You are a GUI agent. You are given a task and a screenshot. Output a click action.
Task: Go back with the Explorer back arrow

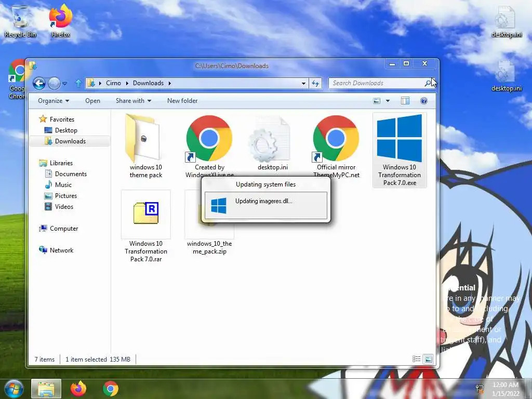coord(39,83)
